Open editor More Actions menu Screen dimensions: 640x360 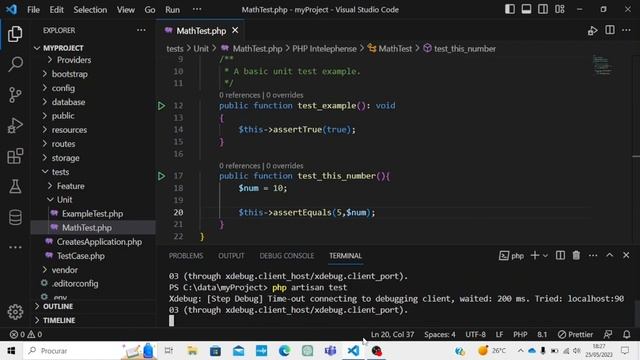pos(626,30)
